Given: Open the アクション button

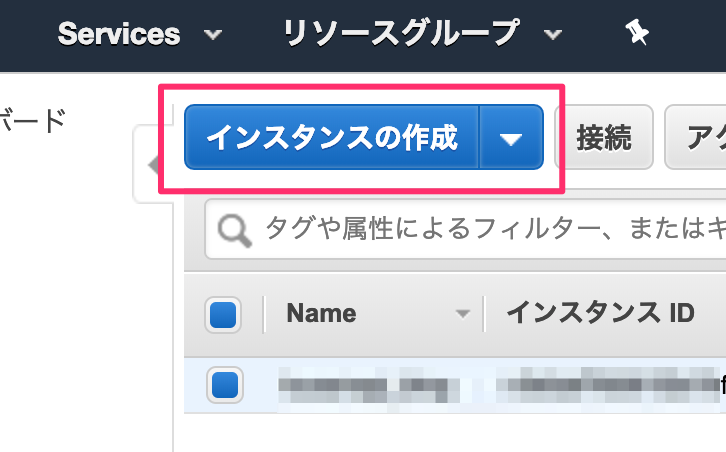Looking at the screenshot, I should point(695,138).
